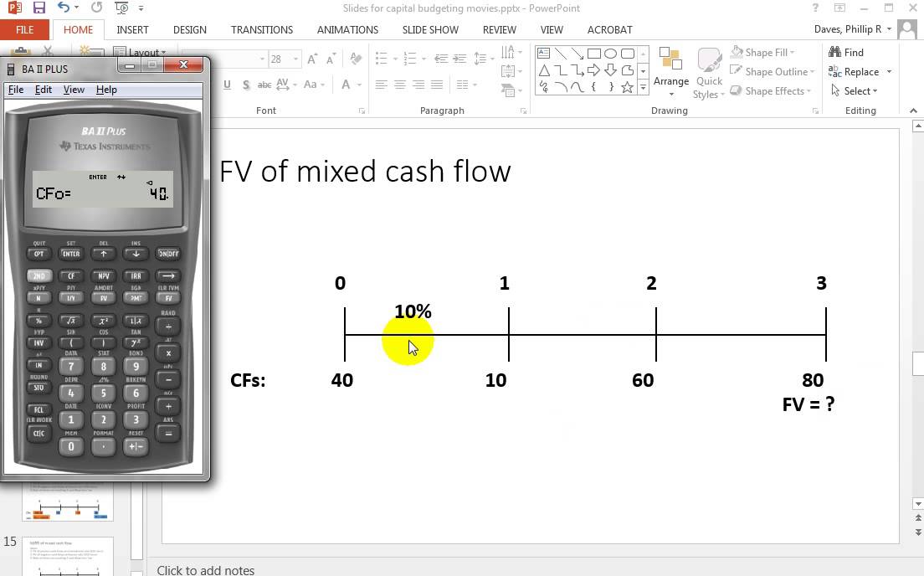Select the text box shape in gallery

[x=544, y=54]
